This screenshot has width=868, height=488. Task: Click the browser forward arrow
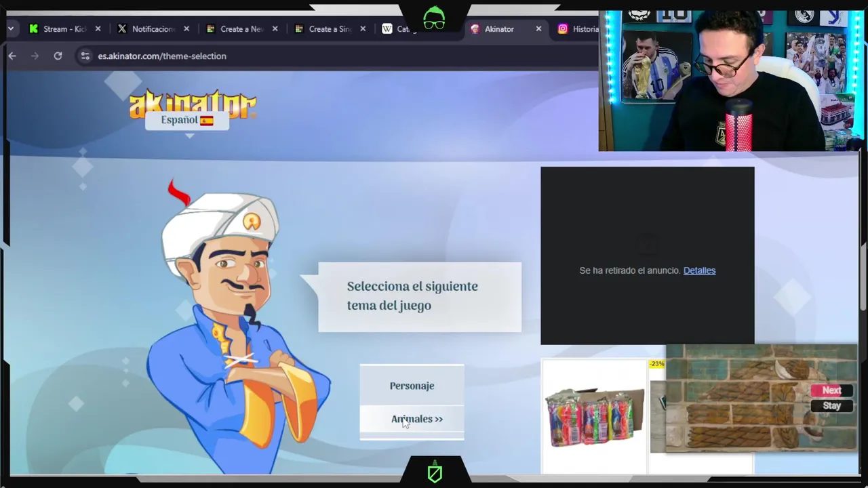pos(35,56)
